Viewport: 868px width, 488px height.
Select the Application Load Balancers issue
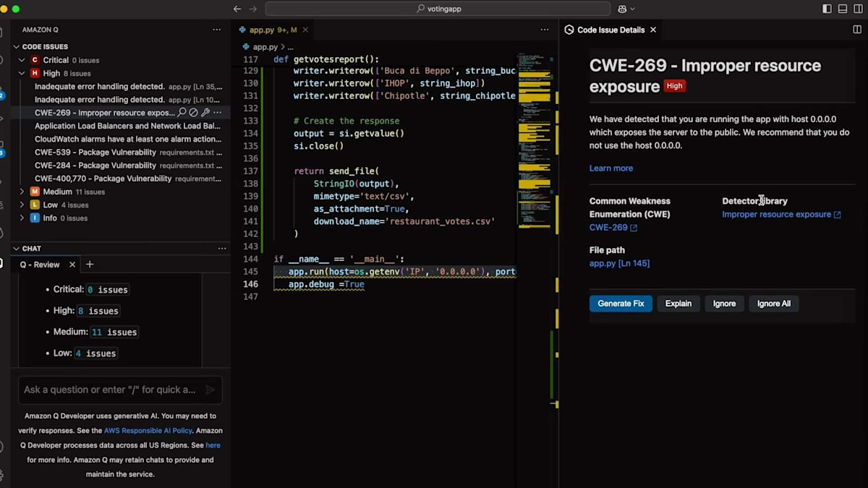click(x=127, y=126)
